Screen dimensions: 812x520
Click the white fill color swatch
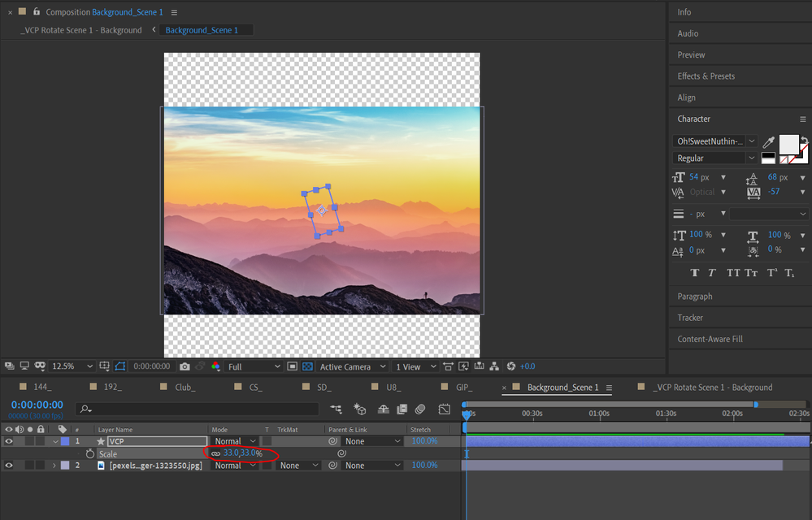[788, 144]
